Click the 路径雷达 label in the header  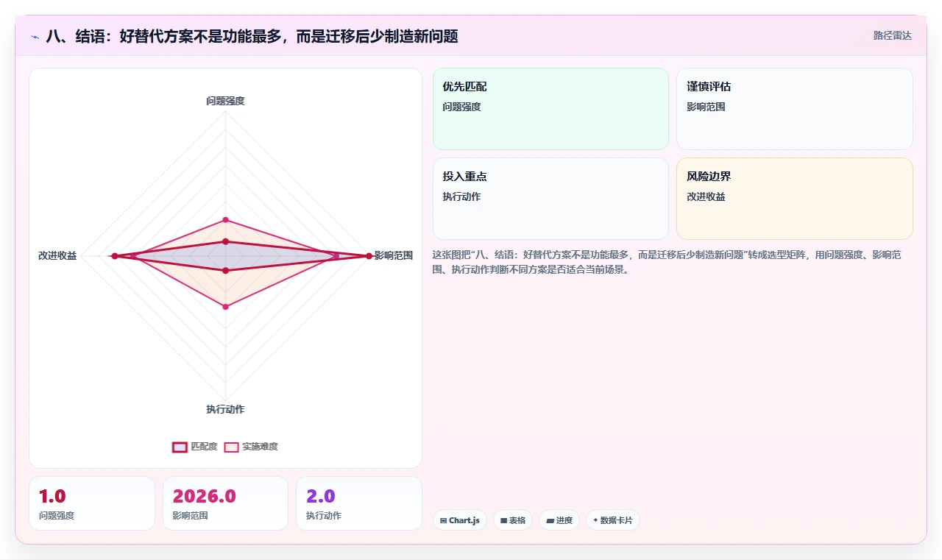tap(892, 35)
